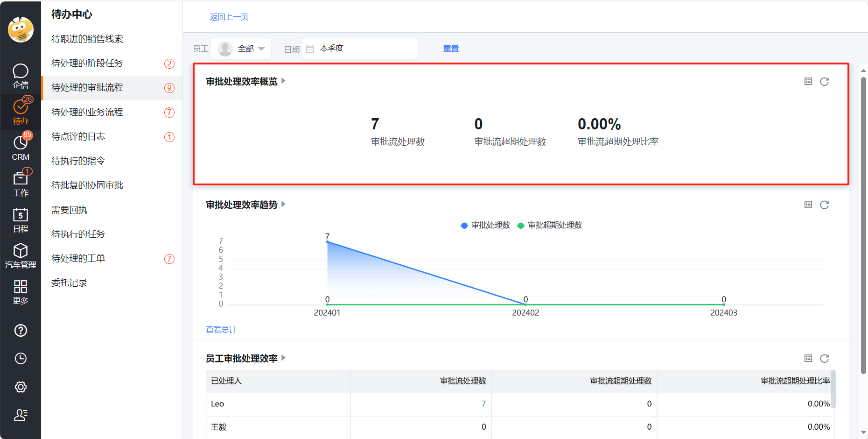Expand the 审批处理效率趋势 title arrow
Screen dimensions: 868x439
[283, 204]
